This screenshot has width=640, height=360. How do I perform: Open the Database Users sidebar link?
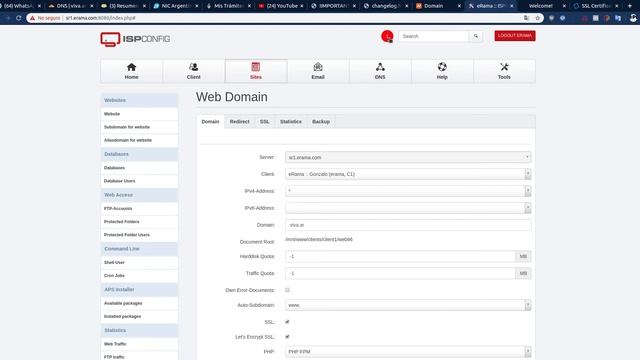click(139, 181)
